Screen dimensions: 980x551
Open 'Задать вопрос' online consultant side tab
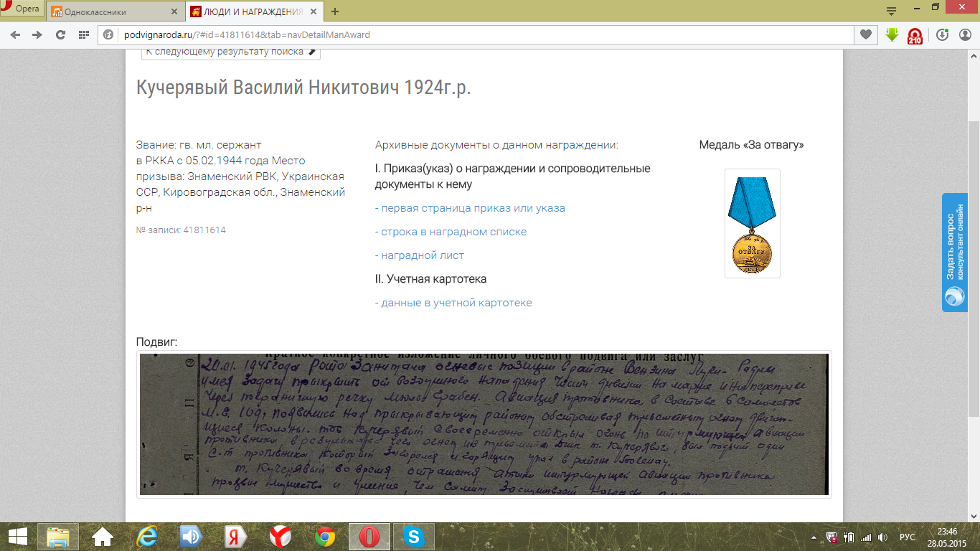954,253
